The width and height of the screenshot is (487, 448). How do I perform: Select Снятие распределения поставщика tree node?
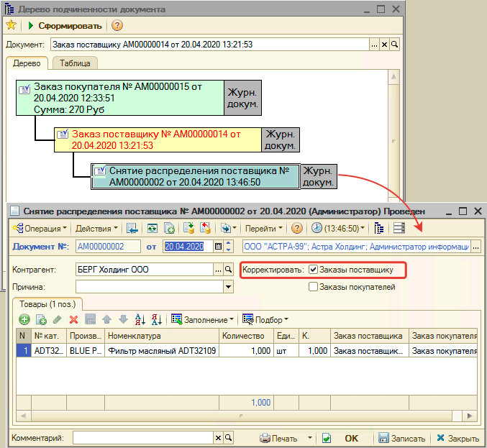point(196,176)
